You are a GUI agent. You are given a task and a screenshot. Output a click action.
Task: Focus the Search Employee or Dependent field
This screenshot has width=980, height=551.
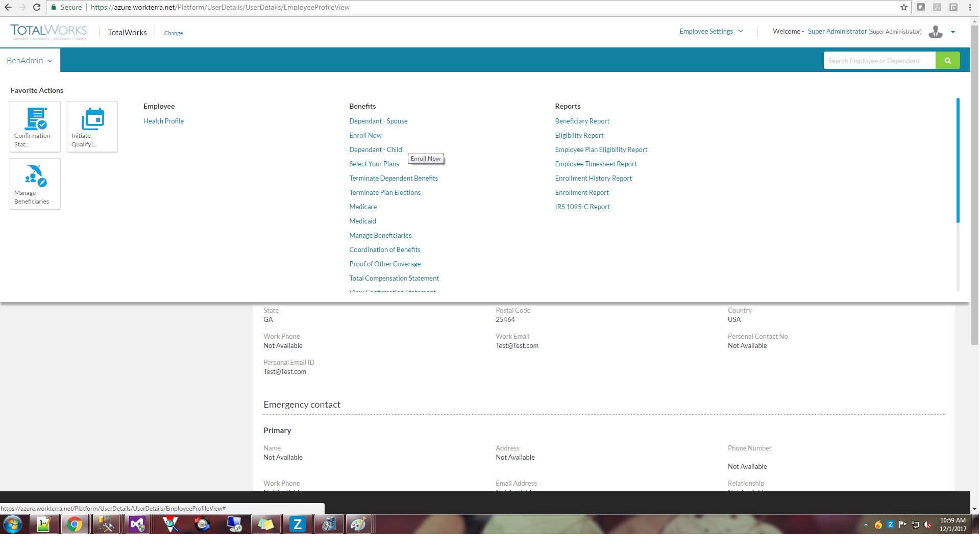[x=879, y=61]
